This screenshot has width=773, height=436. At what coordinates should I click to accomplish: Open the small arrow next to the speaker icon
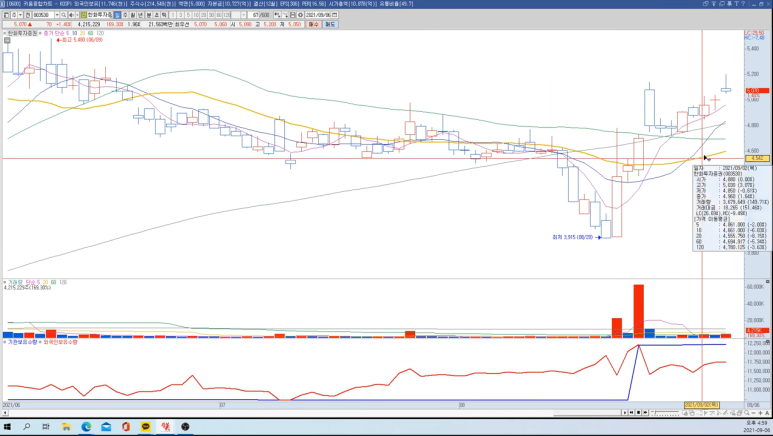pyautogui.click(x=77, y=15)
